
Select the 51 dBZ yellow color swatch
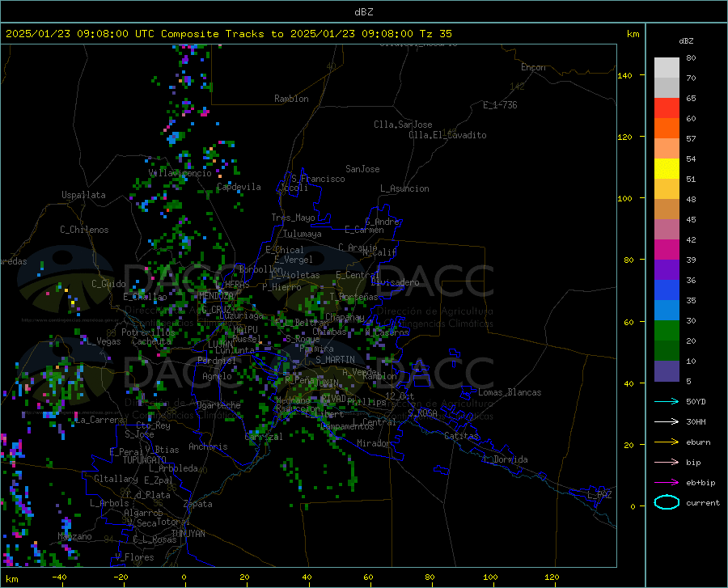[x=667, y=169]
